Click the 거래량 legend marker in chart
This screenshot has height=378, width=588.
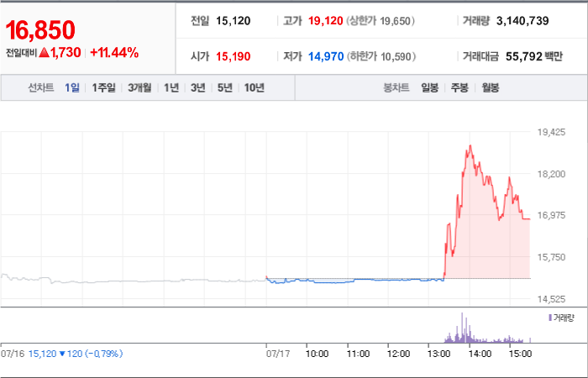(x=550, y=318)
